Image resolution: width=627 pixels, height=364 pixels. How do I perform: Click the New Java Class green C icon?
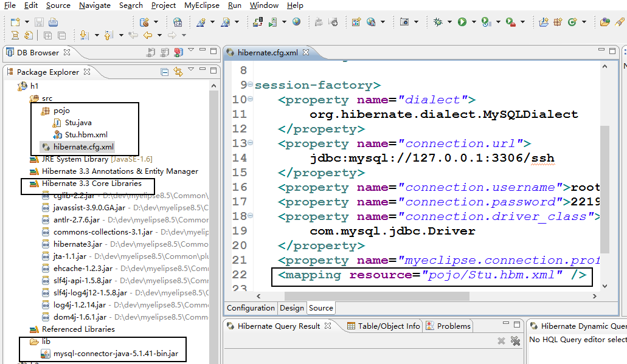[x=572, y=22]
